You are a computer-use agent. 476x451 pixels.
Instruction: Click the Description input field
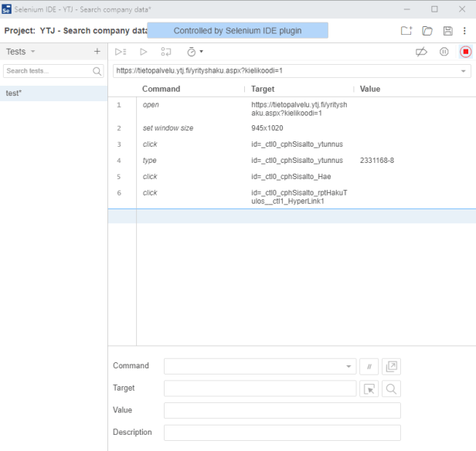(282, 432)
